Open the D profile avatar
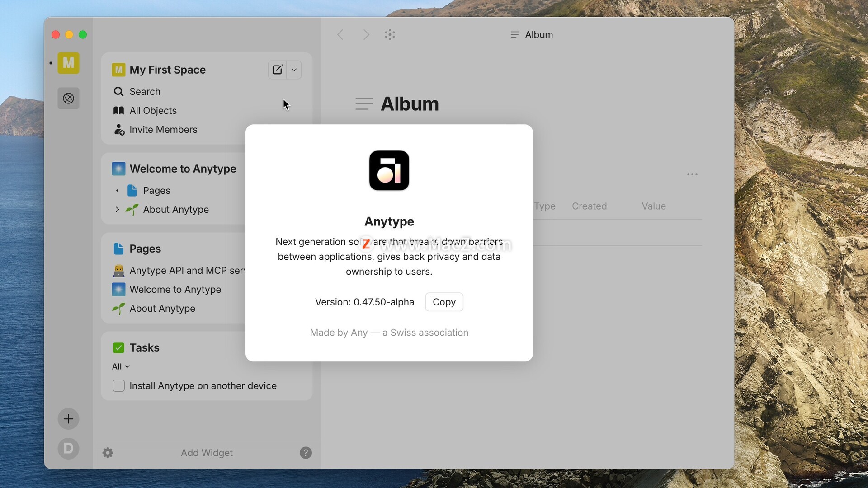Screen dimensions: 868x488 68,448
